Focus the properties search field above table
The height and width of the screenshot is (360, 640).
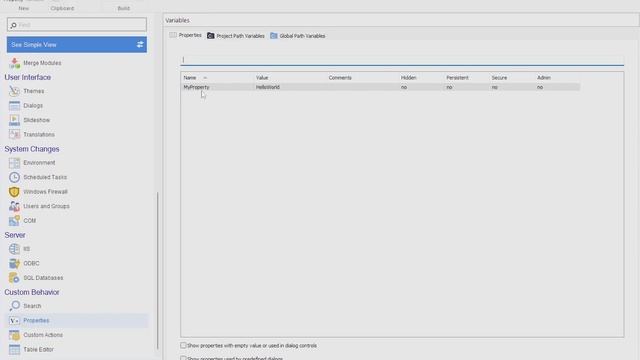tap(402, 60)
